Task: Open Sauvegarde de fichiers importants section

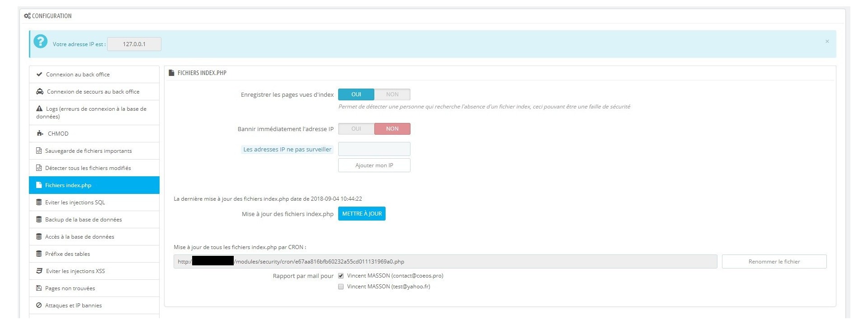Action: coord(89,151)
